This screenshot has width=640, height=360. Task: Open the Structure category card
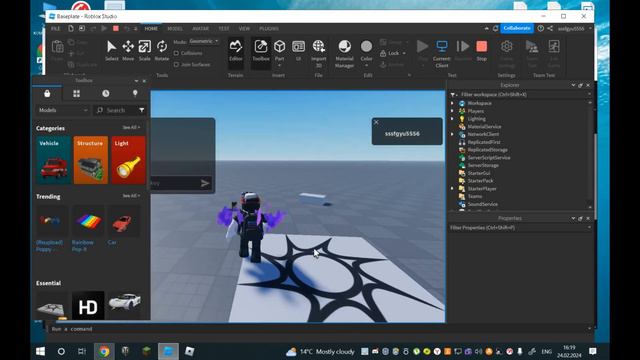tap(91, 160)
